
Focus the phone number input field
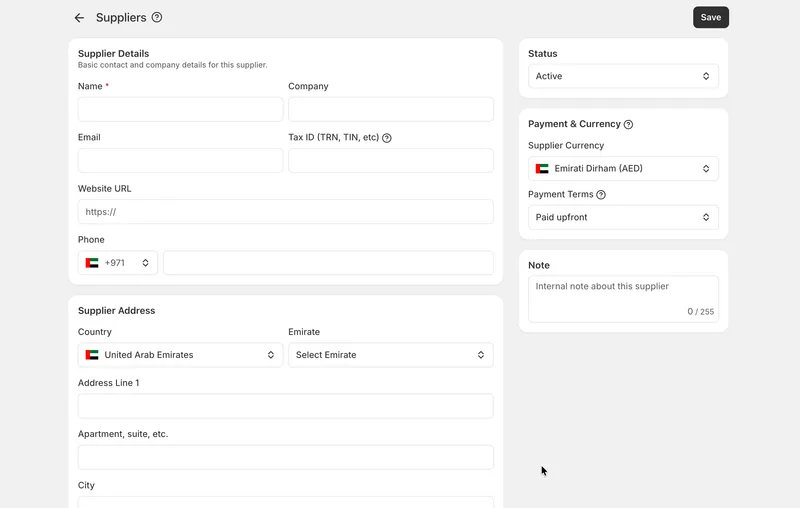click(328, 263)
